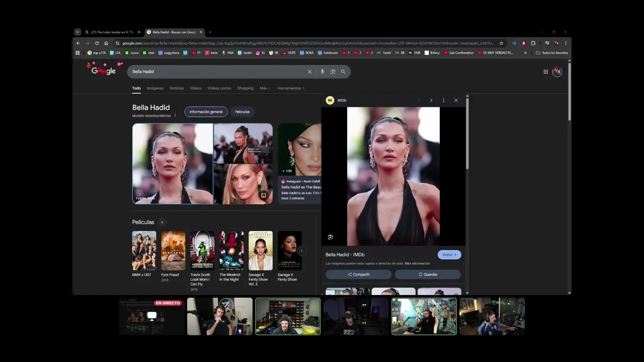The height and width of the screenshot is (362, 644).
Task: Show the next image in the preview panel
Action: click(x=431, y=101)
